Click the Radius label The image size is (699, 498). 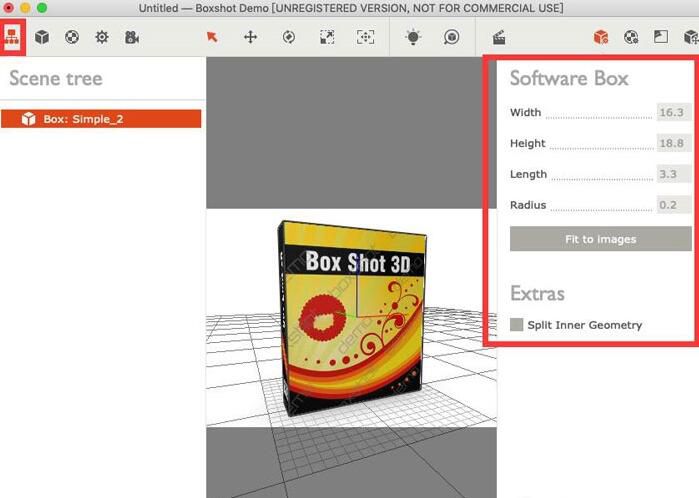[x=528, y=205]
